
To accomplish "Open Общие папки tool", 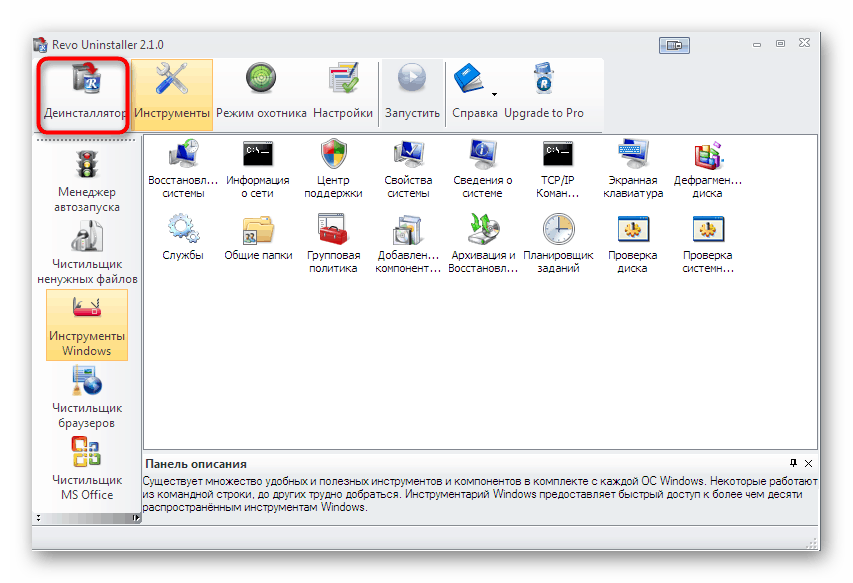I will (258, 238).
